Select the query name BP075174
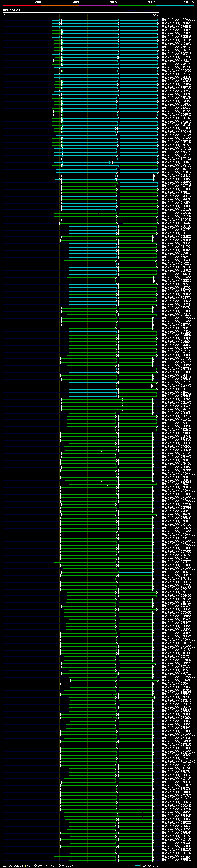This screenshot has width=197, height=868. click(11, 10)
